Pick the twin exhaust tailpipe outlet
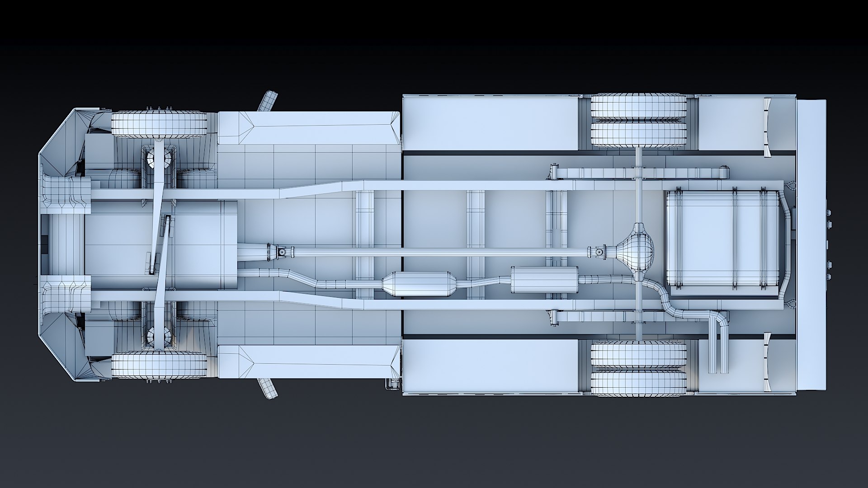The image size is (868, 488). (719, 343)
